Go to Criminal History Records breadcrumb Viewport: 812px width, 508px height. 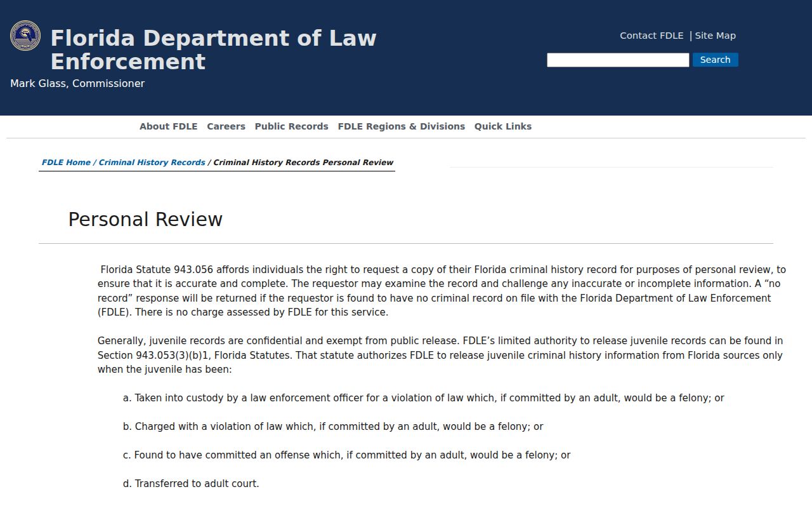pyautogui.click(x=152, y=163)
